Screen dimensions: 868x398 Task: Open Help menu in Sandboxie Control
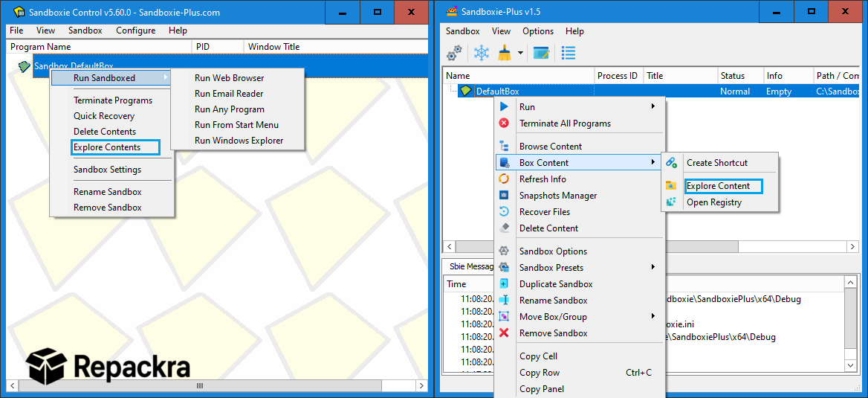coord(178,31)
